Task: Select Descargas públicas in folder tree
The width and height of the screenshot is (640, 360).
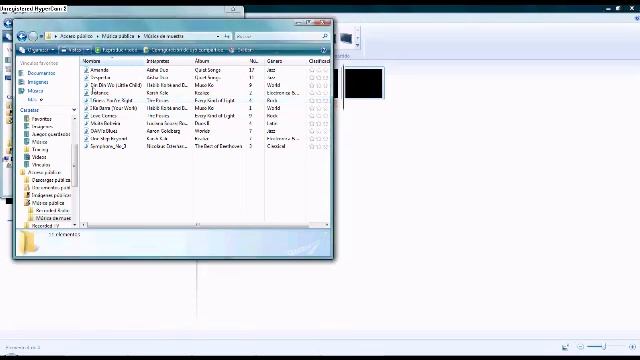Action: coord(51,180)
